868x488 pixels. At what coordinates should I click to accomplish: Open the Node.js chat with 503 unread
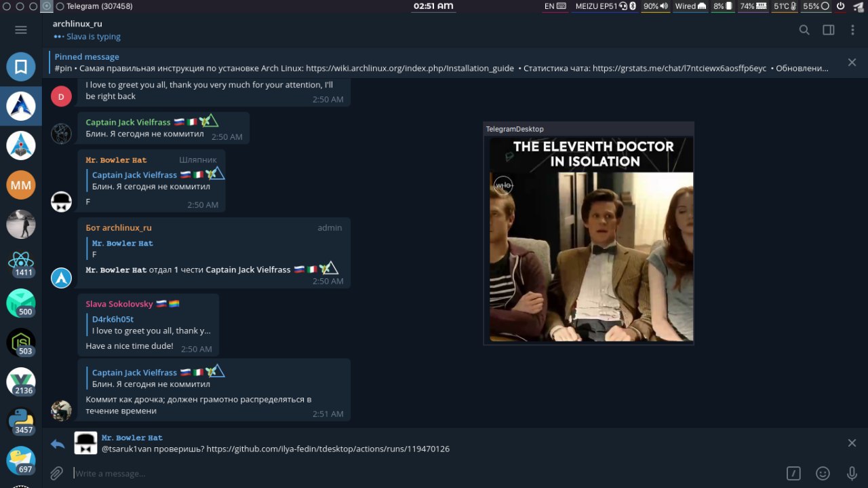coord(21,342)
